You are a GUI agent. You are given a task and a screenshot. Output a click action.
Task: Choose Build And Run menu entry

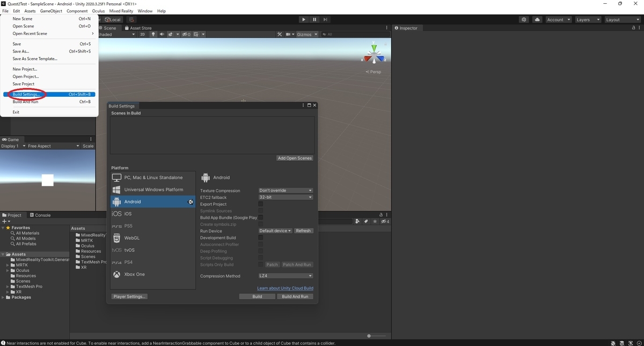[x=49, y=102]
